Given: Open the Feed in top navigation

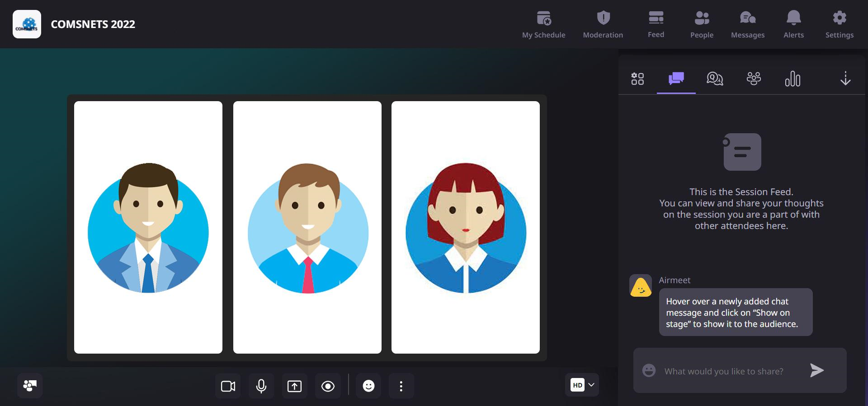Looking at the screenshot, I should 656,24.
